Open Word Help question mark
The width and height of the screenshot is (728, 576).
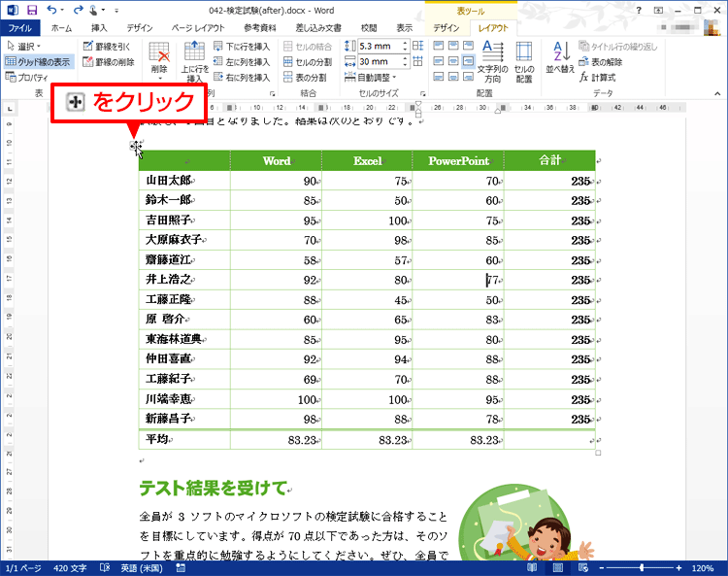click(639, 11)
